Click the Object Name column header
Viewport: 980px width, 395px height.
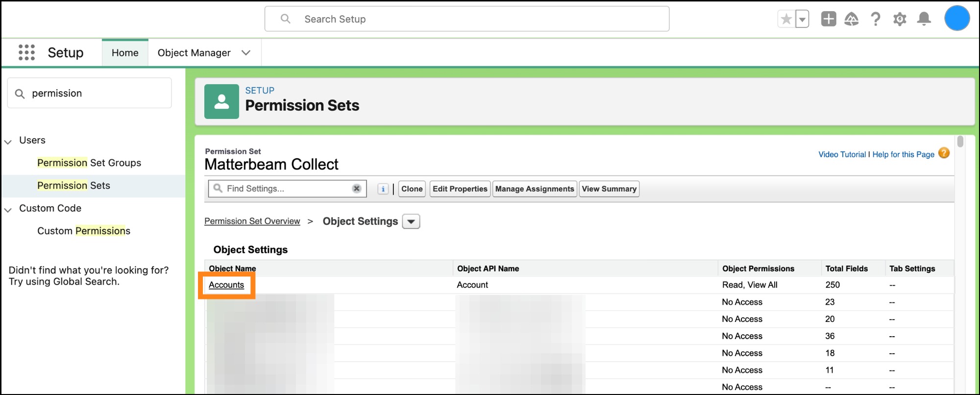pyautogui.click(x=232, y=269)
